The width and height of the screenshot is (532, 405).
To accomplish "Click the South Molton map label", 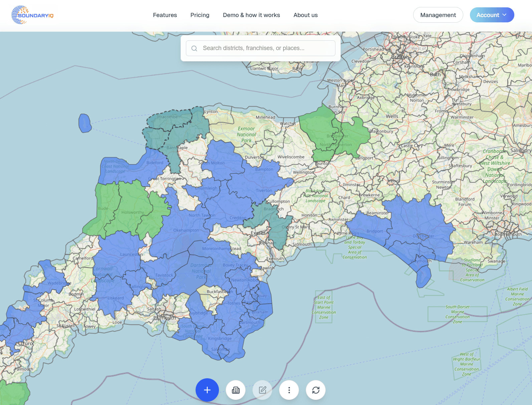I will (212, 163).
